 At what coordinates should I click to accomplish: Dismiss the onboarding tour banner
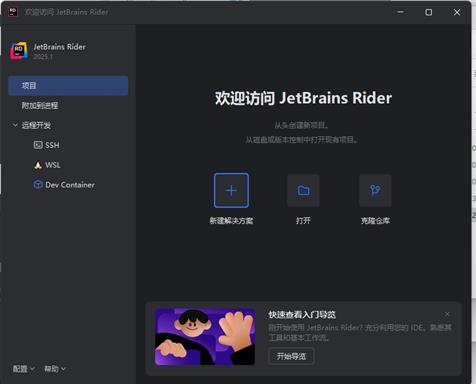[447, 314]
